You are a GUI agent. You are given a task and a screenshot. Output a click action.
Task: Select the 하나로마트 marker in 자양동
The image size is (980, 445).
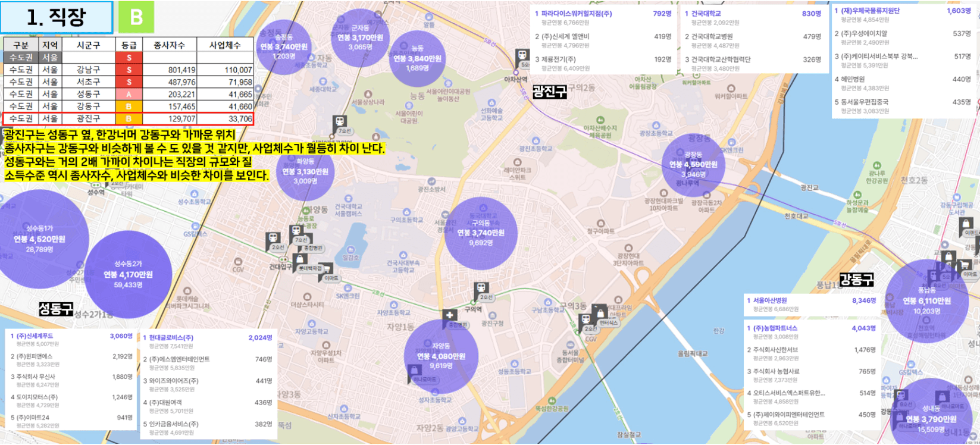pyautogui.click(x=414, y=372)
